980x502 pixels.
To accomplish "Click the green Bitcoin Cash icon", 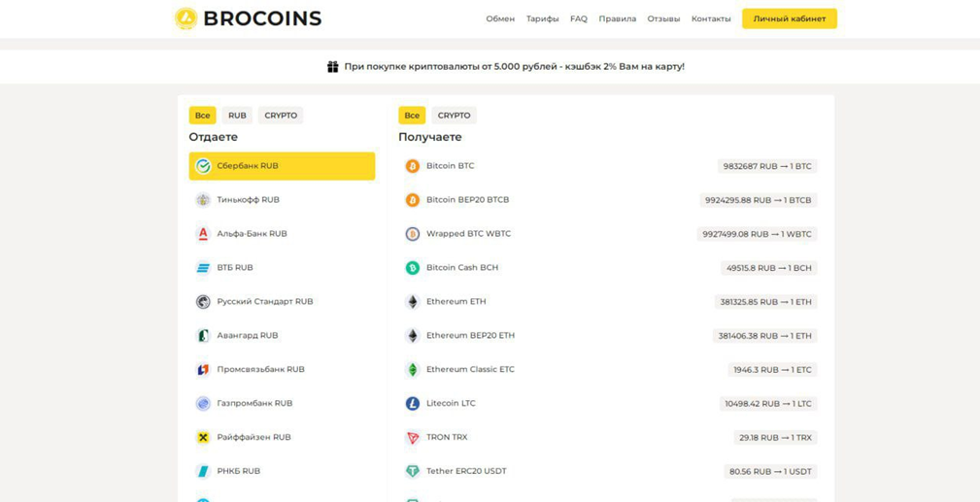I will click(413, 268).
